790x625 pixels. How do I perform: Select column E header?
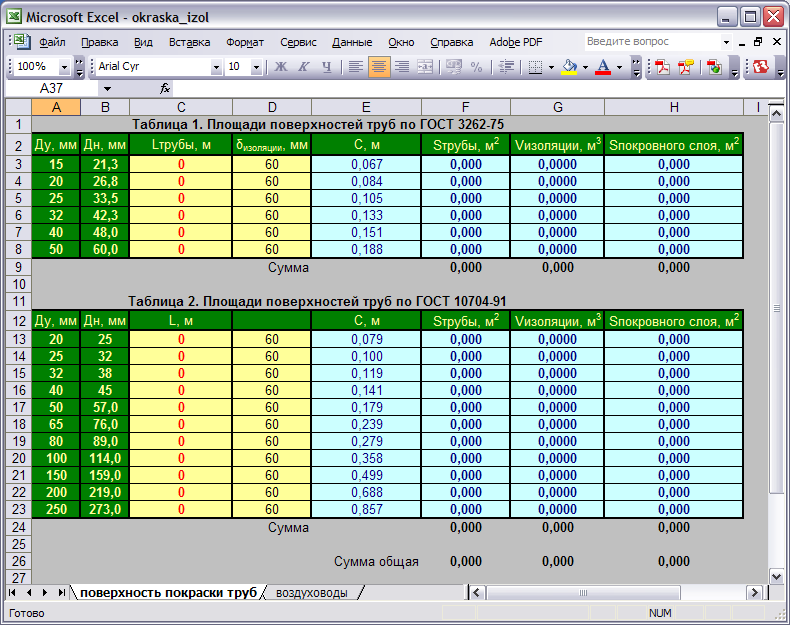[x=366, y=107]
